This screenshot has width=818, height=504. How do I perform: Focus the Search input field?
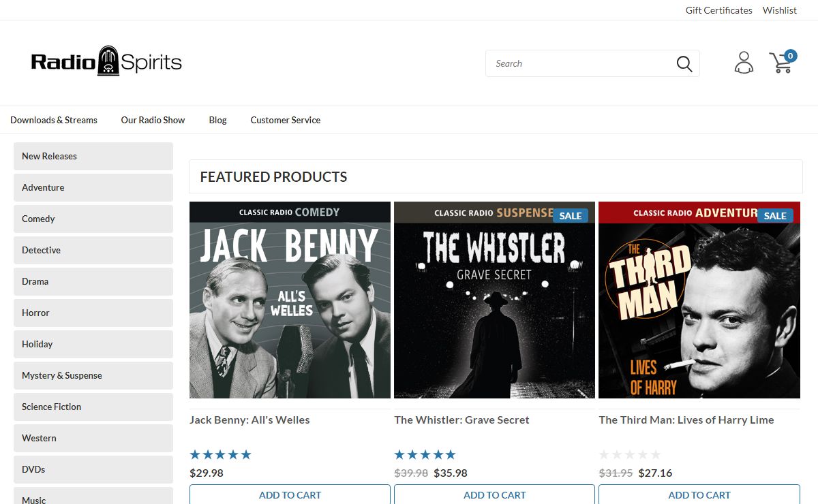pyautogui.click(x=579, y=63)
